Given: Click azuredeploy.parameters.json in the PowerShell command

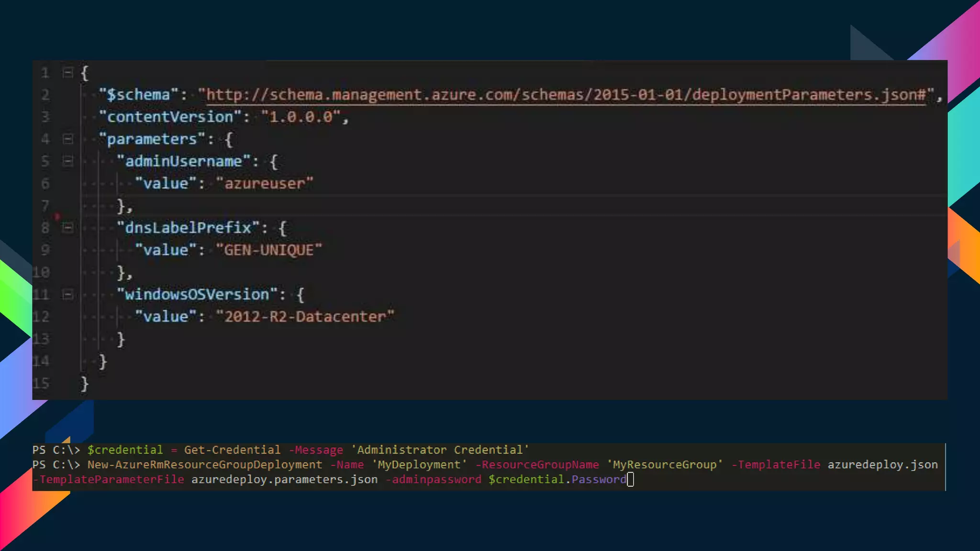Looking at the screenshot, I should point(284,480).
